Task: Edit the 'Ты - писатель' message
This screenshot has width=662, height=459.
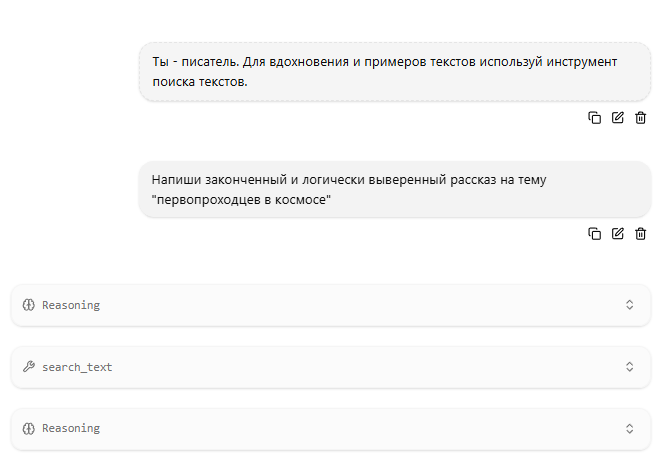Action: click(618, 118)
